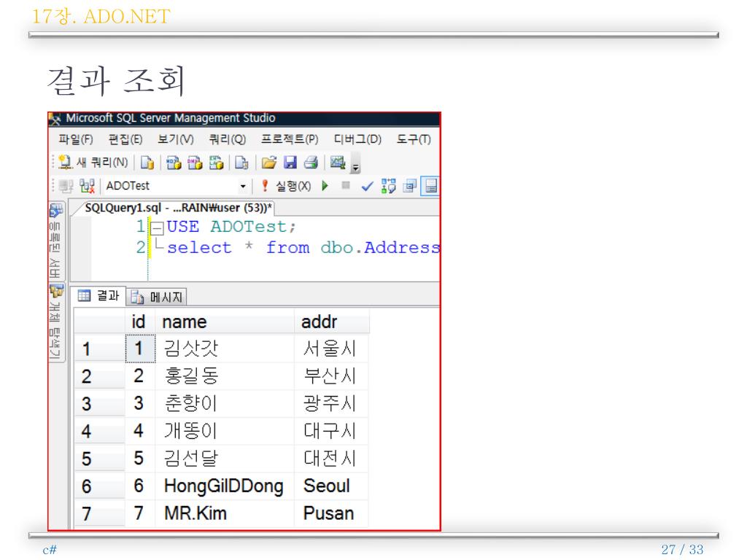747x560 pixels.
Task: Open the 프로젝트(P) menu
Action: [290, 139]
